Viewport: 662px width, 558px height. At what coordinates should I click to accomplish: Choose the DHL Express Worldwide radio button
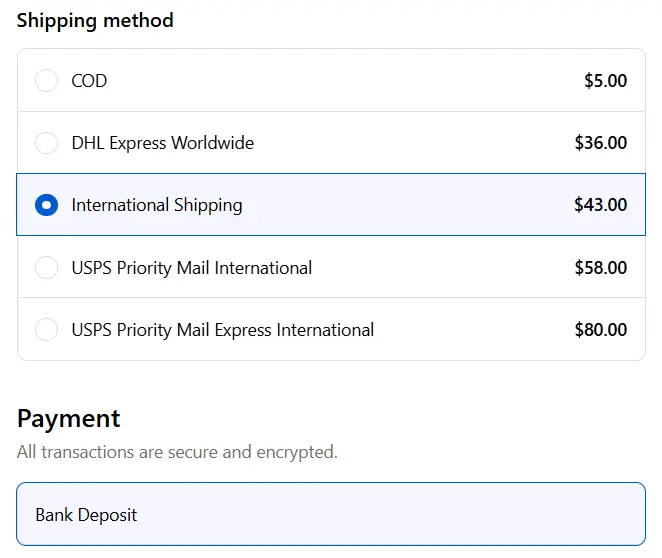coord(47,143)
